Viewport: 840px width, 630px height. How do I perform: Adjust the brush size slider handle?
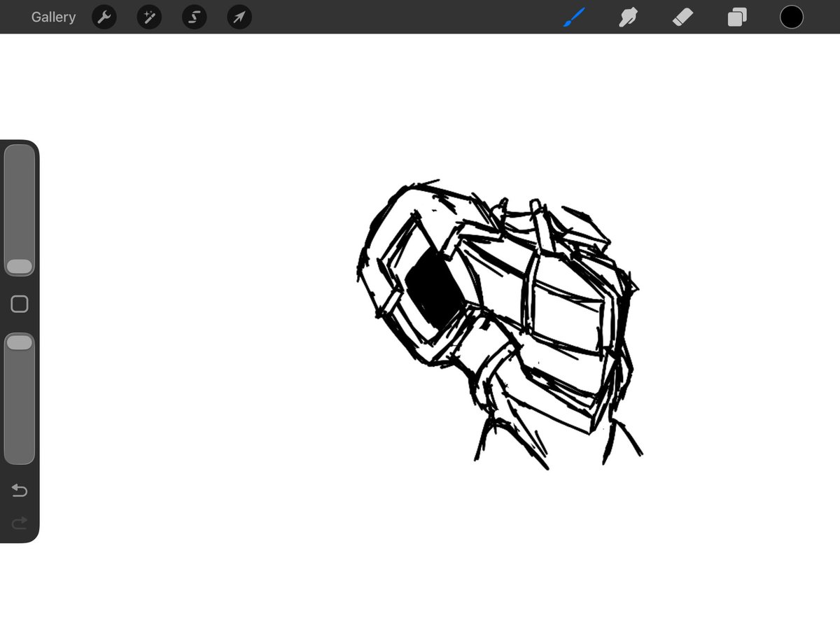pyautogui.click(x=20, y=267)
